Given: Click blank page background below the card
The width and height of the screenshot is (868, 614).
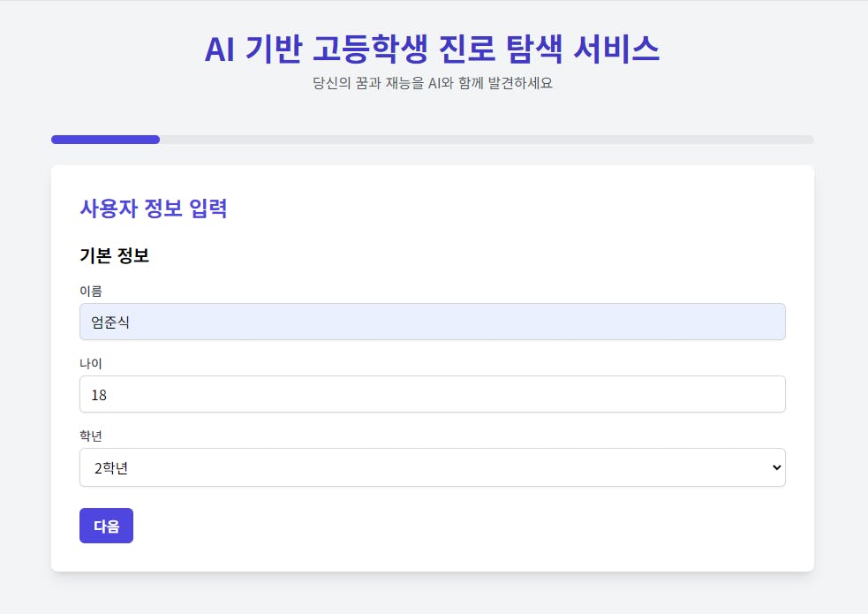Looking at the screenshot, I should (x=432, y=594).
